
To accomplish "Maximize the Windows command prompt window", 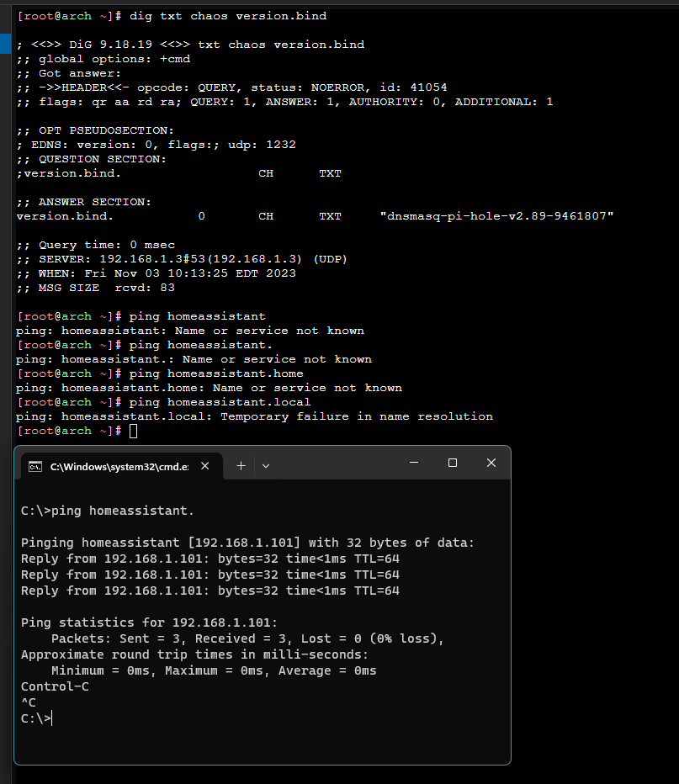I will coord(453,464).
